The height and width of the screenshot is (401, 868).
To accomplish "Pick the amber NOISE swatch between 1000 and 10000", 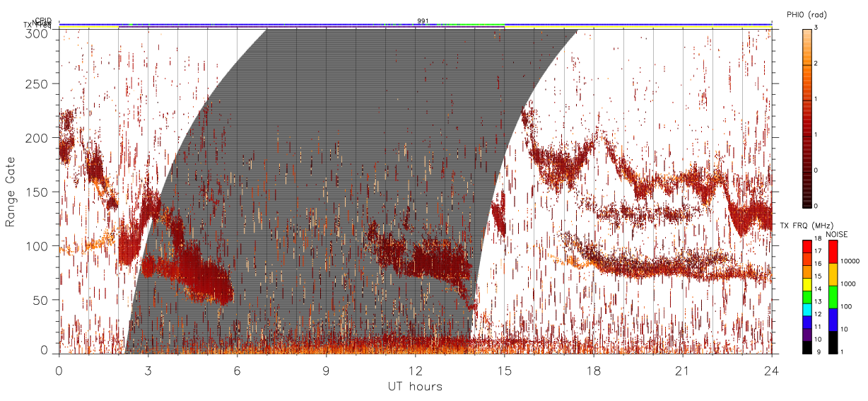I will click(833, 274).
